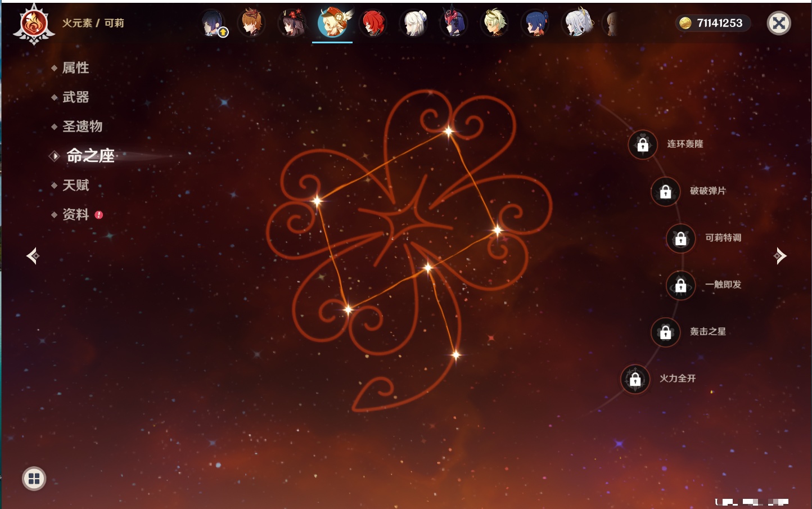Click the Mora coin icon
The height and width of the screenshot is (509, 812).
[685, 23]
